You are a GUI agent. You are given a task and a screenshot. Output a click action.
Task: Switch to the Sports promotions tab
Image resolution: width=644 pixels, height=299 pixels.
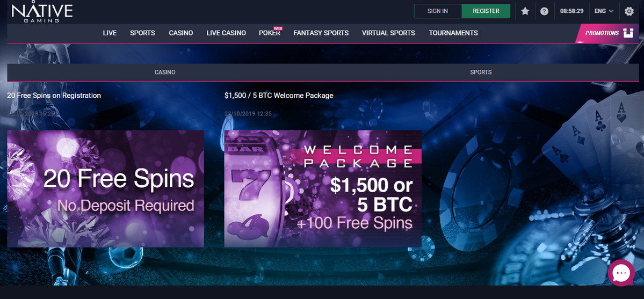[481, 72]
